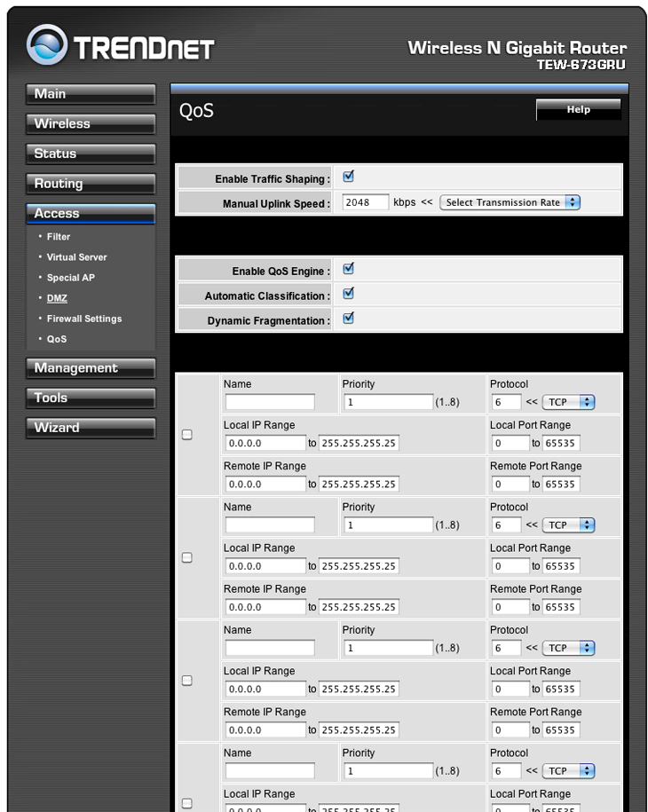Open the Help page button
Screen dimensions: 648x812
pos(578,110)
